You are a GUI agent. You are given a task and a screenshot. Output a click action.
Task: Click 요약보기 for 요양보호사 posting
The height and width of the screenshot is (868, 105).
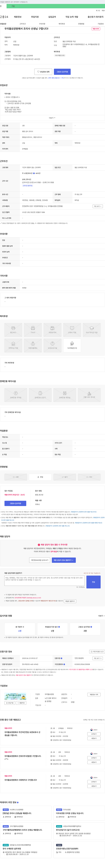[x=94, y=734]
